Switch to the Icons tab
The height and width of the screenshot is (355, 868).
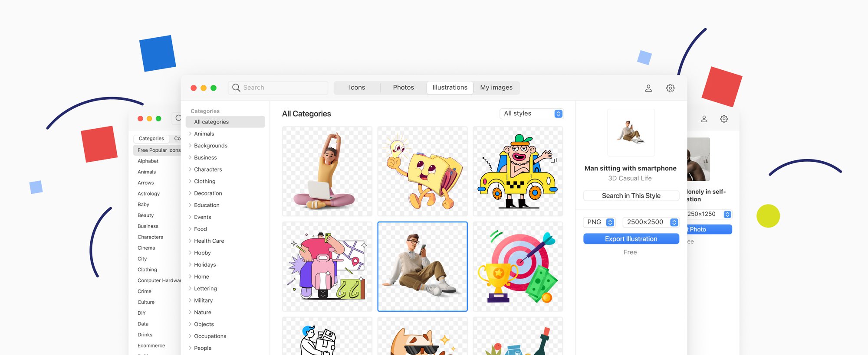pos(357,88)
